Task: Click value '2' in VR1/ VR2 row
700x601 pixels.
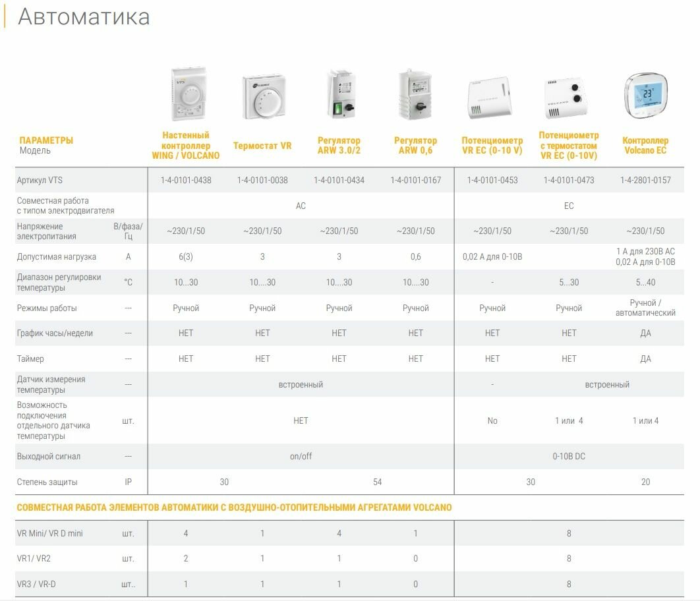Action: (x=186, y=559)
